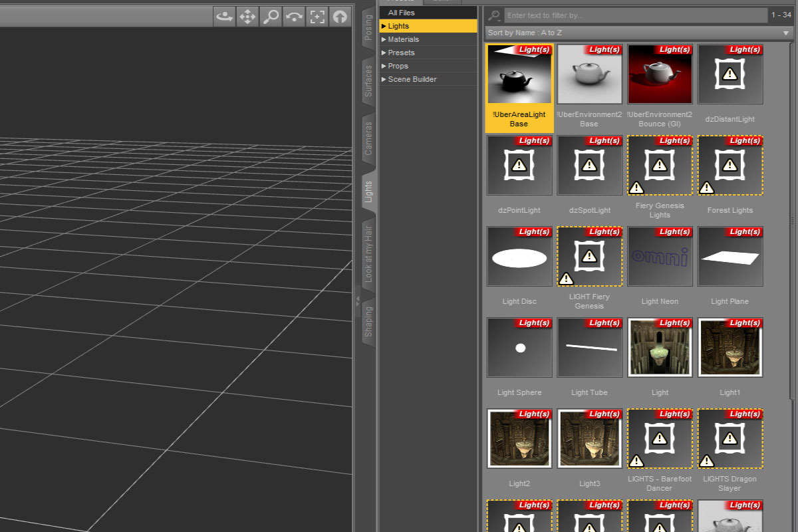Choose the Forest Lights preset
The image size is (798, 532).
(x=730, y=165)
